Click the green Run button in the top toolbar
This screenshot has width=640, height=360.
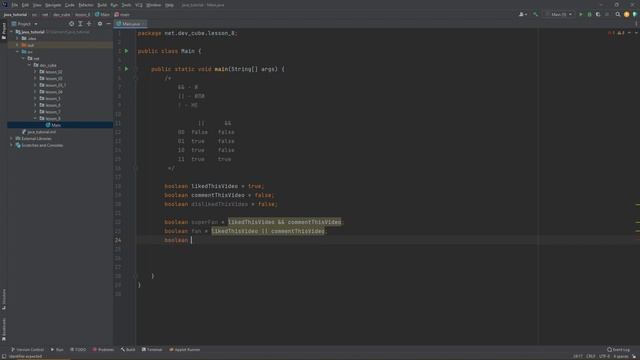point(581,14)
